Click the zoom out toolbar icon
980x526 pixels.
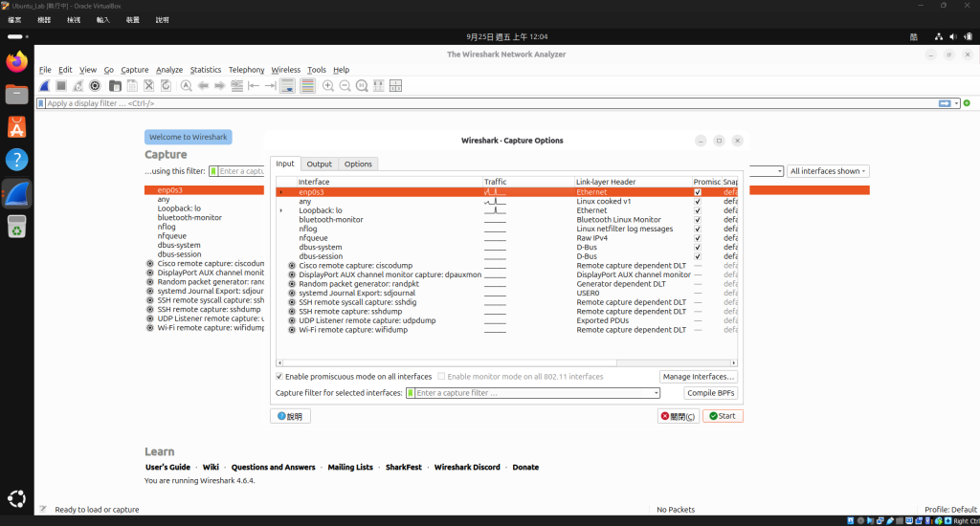pyautogui.click(x=345, y=86)
